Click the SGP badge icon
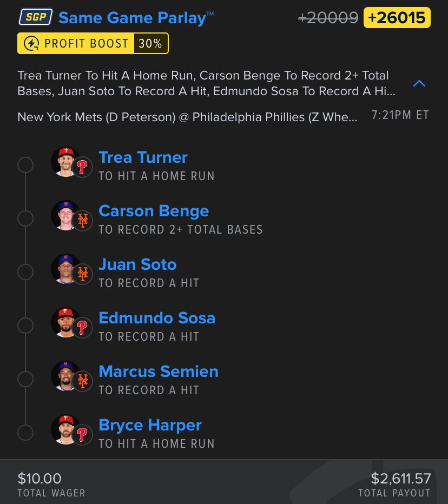 pos(35,17)
